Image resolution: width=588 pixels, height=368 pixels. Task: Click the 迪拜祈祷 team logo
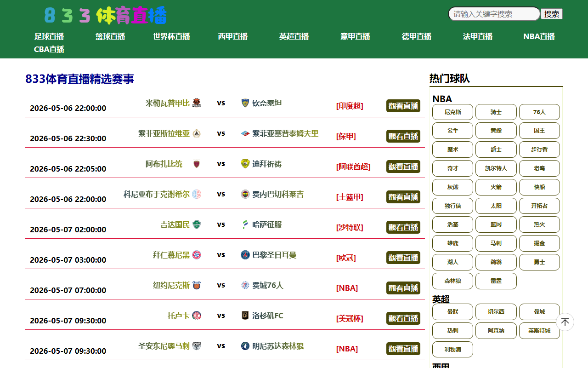click(x=245, y=164)
